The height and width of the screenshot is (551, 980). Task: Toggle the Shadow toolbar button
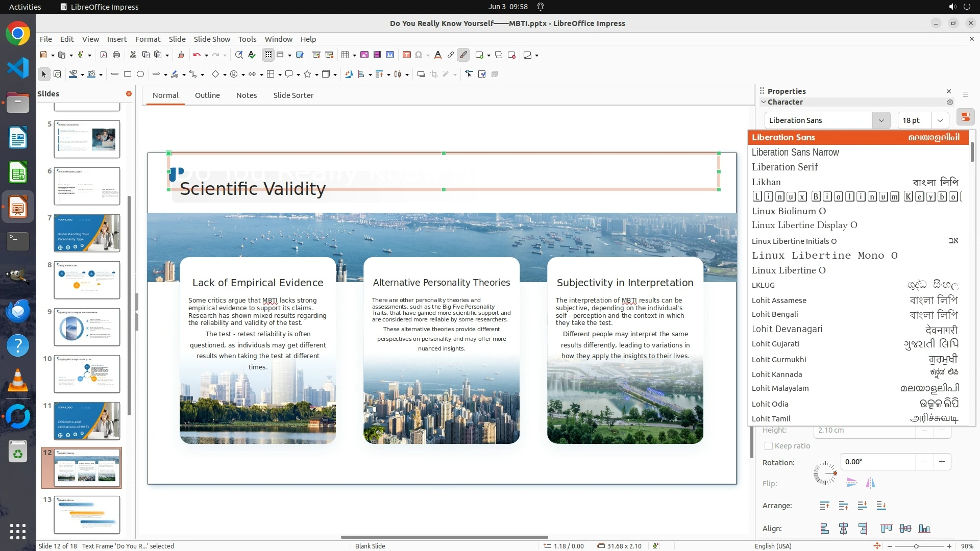click(421, 74)
